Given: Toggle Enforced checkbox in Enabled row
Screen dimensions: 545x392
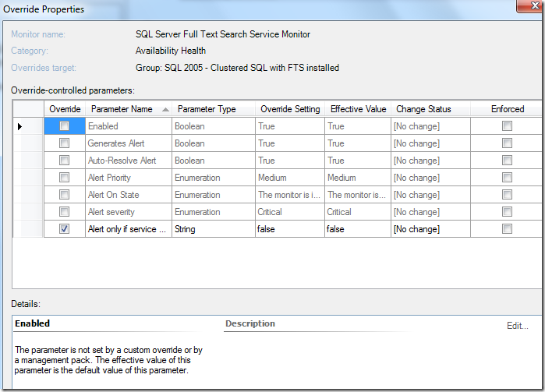Looking at the screenshot, I should pyautogui.click(x=507, y=125).
